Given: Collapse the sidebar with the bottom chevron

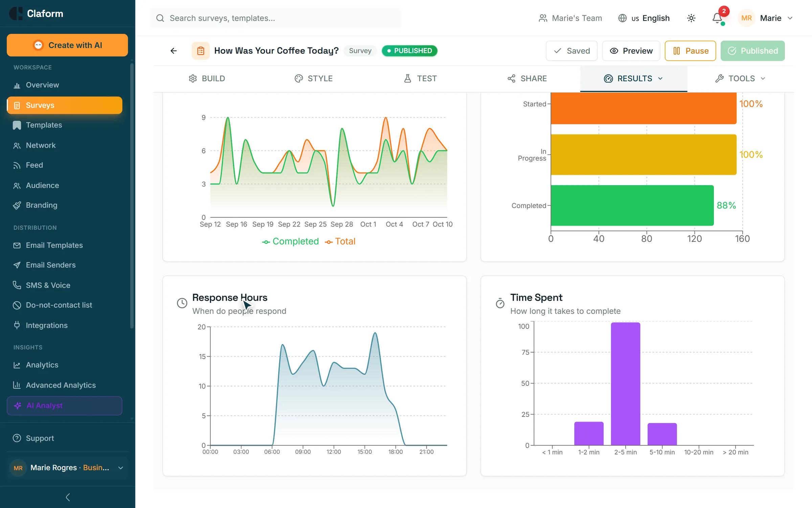Looking at the screenshot, I should (68, 497).
